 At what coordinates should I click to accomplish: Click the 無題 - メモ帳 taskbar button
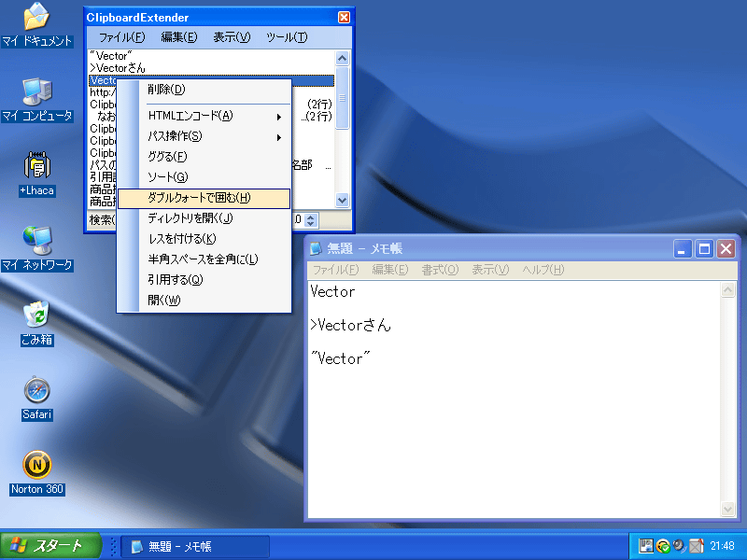pos(195,546)
